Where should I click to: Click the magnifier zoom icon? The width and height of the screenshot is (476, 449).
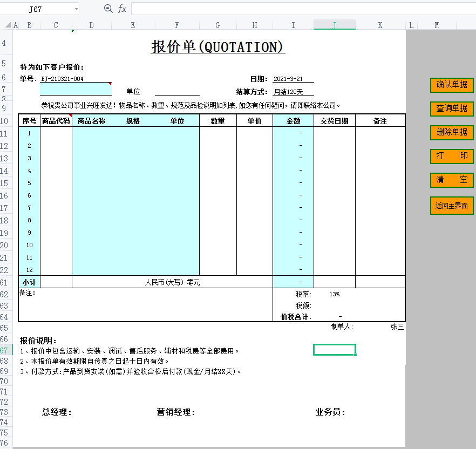coord(107,8)
